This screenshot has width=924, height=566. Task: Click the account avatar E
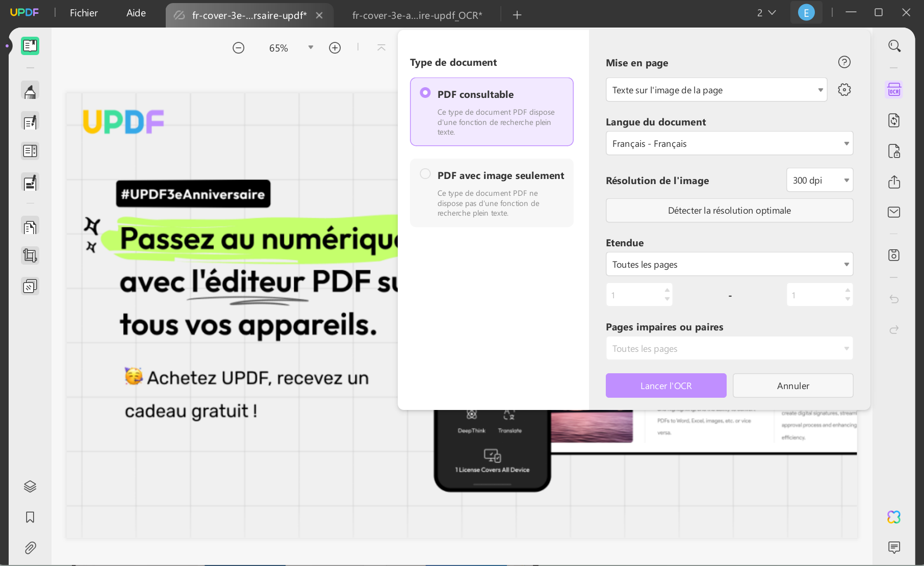pos(806,13)
